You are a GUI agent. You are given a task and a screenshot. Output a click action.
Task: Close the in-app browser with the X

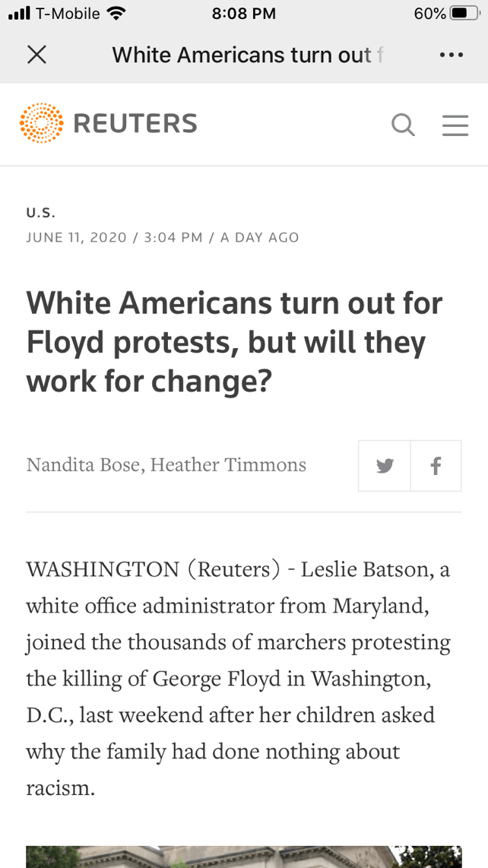coord(36,55)
